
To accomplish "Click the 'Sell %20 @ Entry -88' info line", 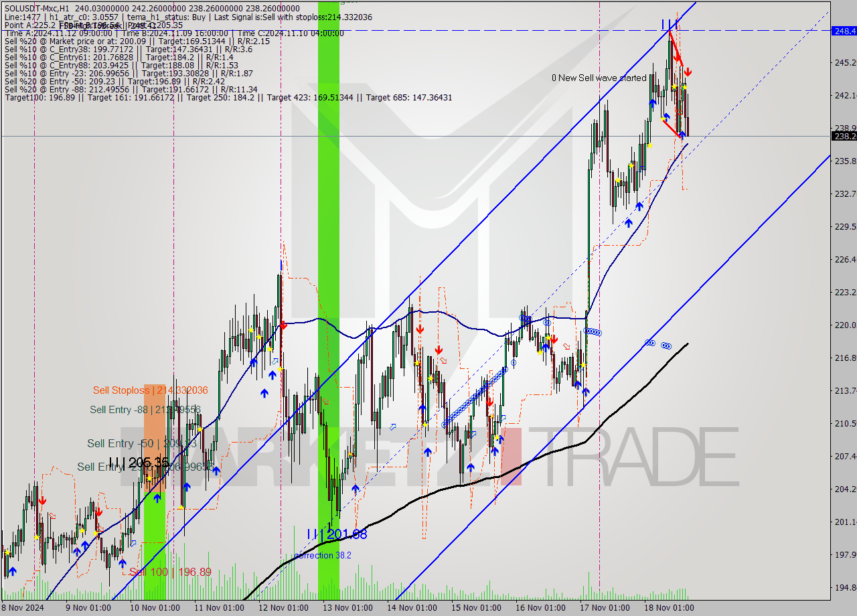I will [x=131, y=89].
